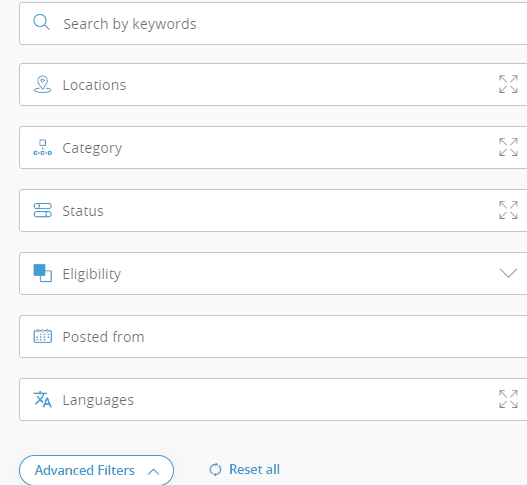Select the Locations filter field

click(x=273, y=84)
